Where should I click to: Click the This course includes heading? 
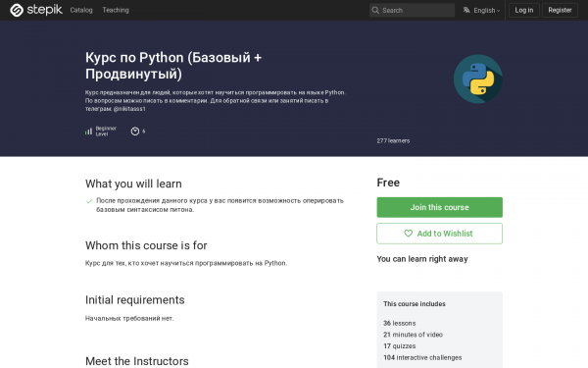[x=415, y=304]
